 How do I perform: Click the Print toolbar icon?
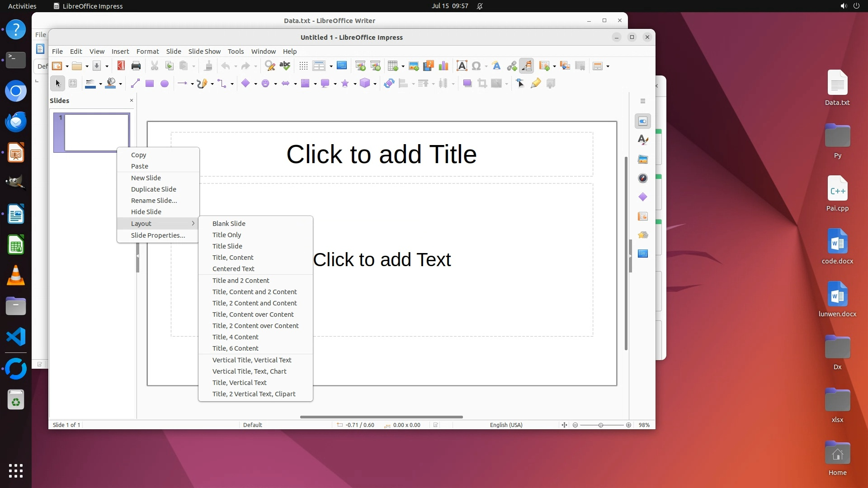tap(136, 66)
